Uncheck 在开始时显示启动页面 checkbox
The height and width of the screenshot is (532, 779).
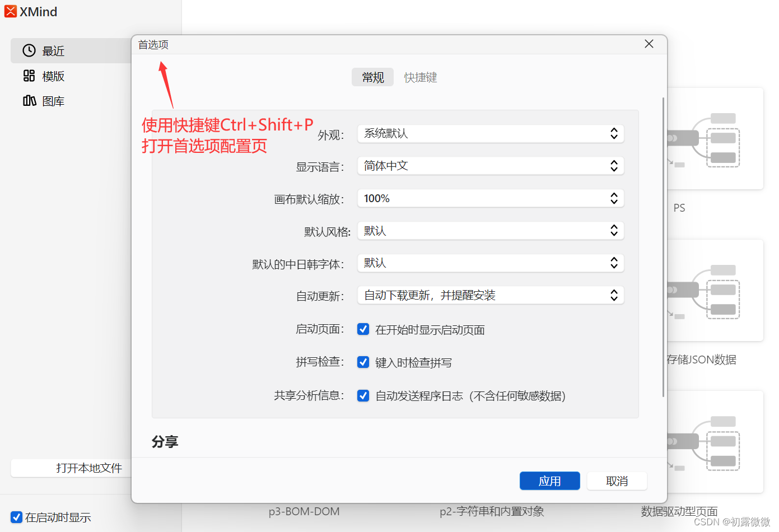pyautogui.click(x=363, y=329)
